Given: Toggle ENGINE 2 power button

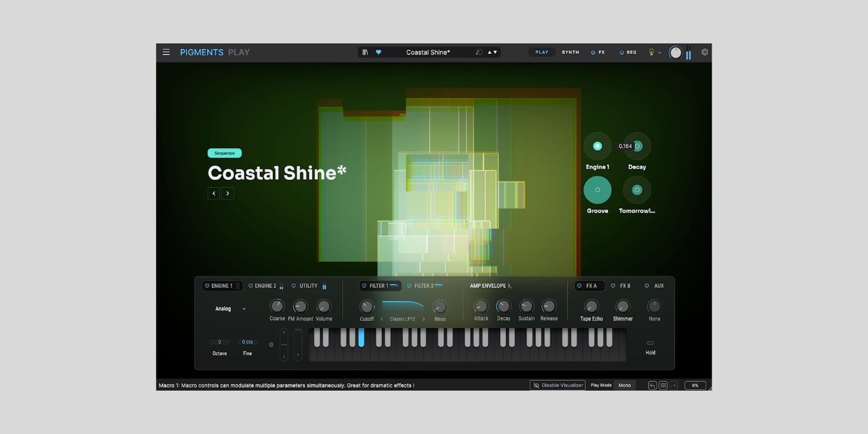Looking at the screenshot, I should 250,286.
